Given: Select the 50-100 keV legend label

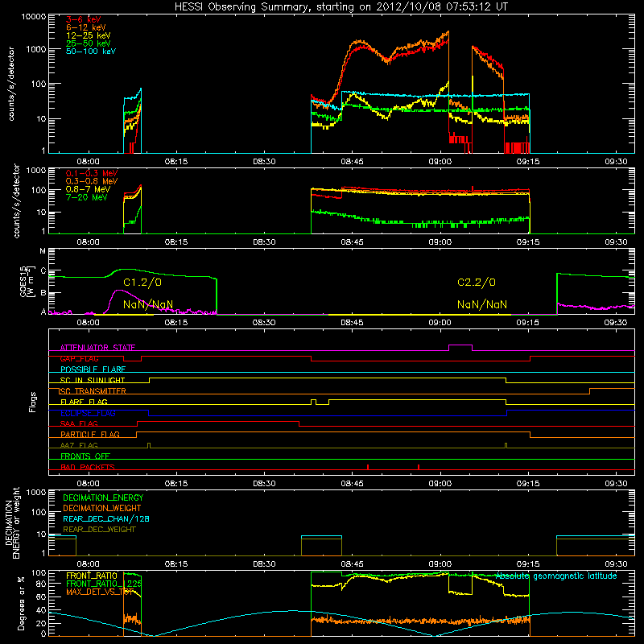Looking at the screenshot, I should pos(91,52).
